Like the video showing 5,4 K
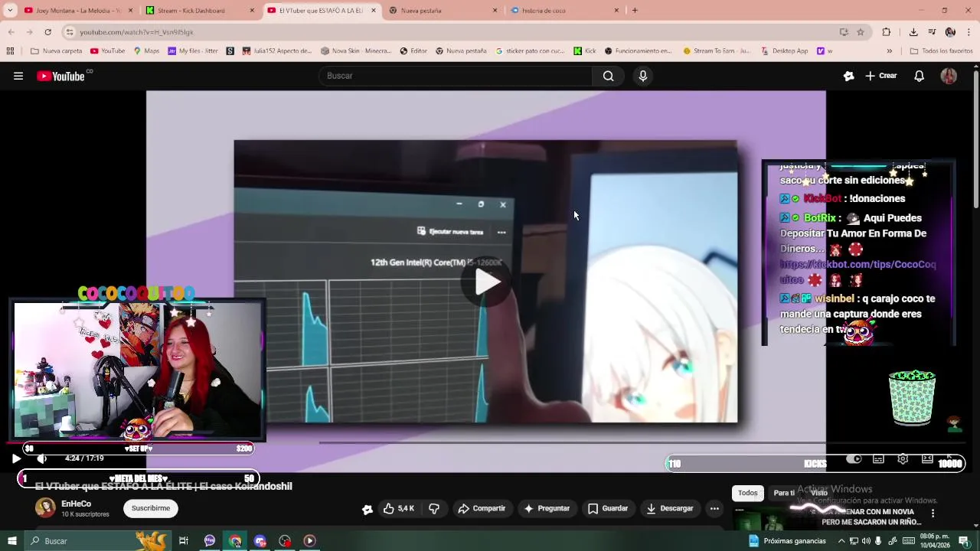This screenshot has width=980, height=551. pyautogui.click(x=399, y=508)
